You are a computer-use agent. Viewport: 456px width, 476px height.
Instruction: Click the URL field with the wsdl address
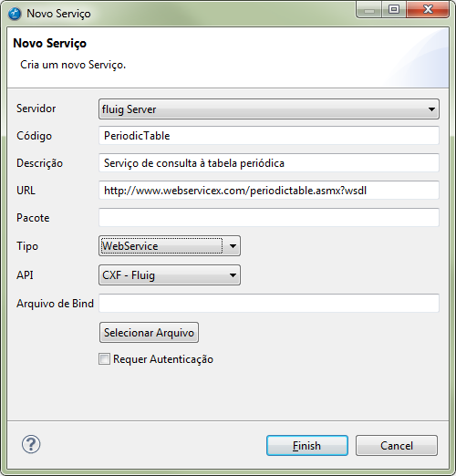(269, 191)
